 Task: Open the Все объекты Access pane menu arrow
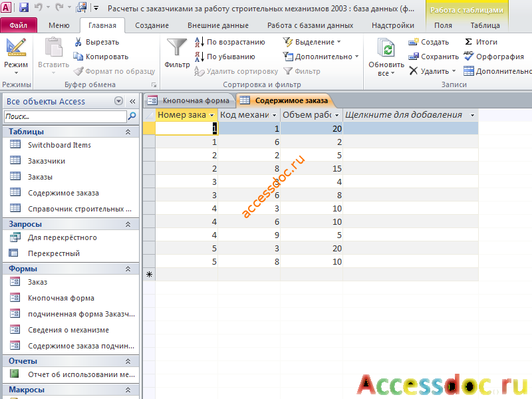(118, 101)
